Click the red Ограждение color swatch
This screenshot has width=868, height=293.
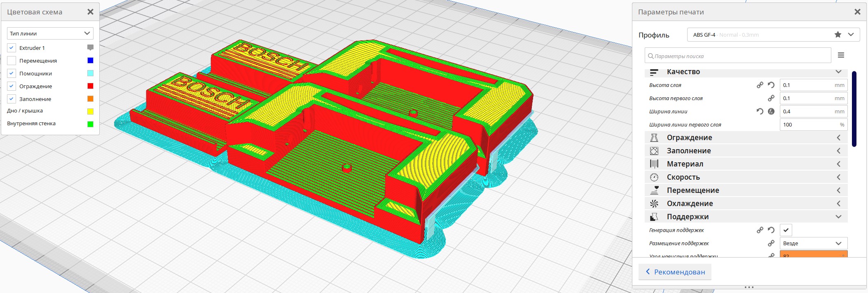point(91,86)
